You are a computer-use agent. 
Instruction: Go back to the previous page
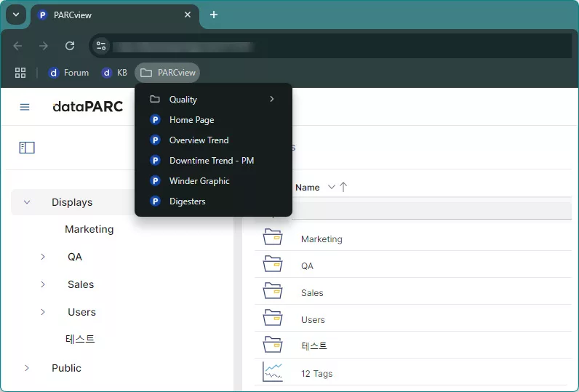pyautogui.click(x=17, y=46)
